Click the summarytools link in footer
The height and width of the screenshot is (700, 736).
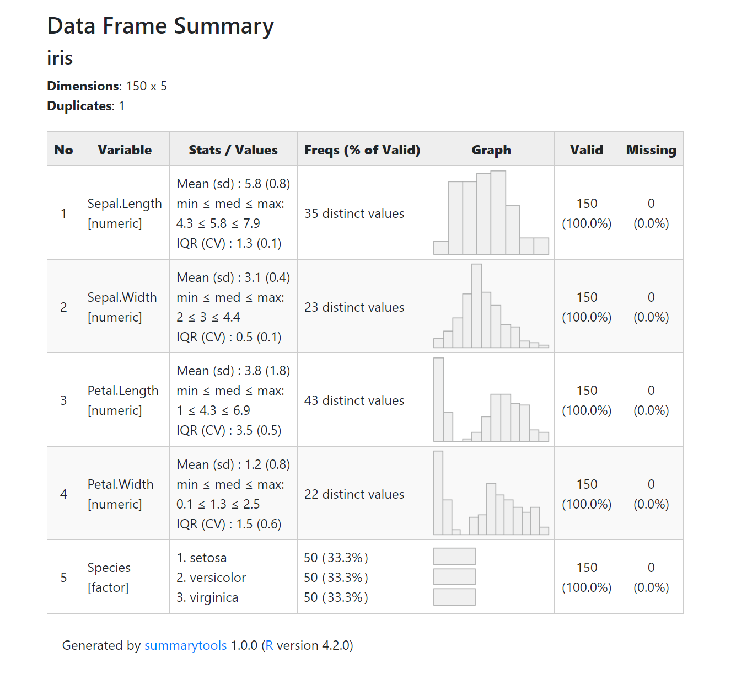(x=185, y=645)
